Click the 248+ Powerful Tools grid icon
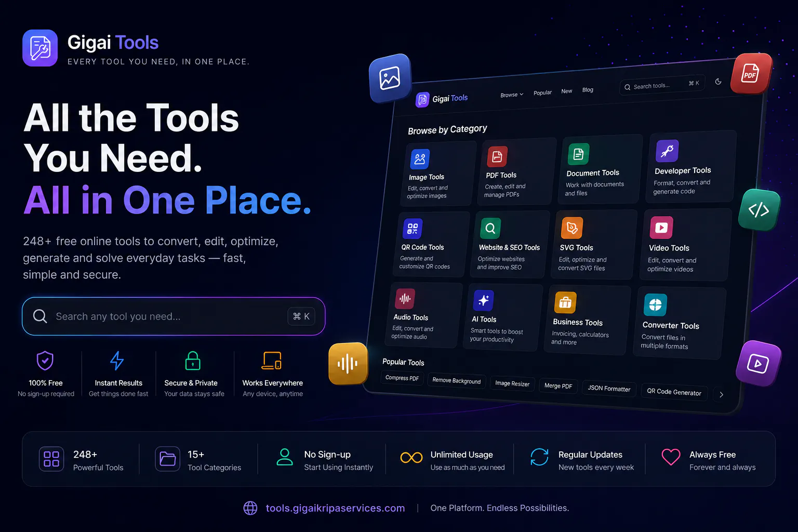Screen dimensions: 798x532 [x=51, y=459]
